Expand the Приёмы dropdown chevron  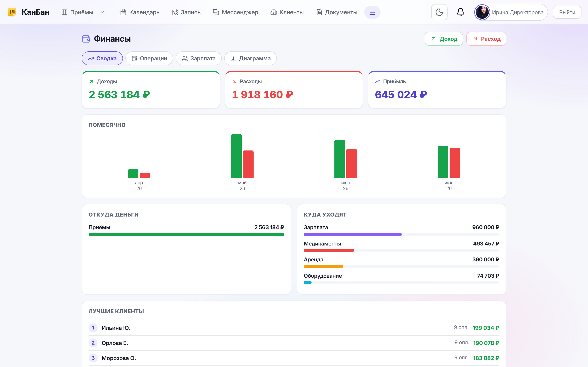(102, 12)
